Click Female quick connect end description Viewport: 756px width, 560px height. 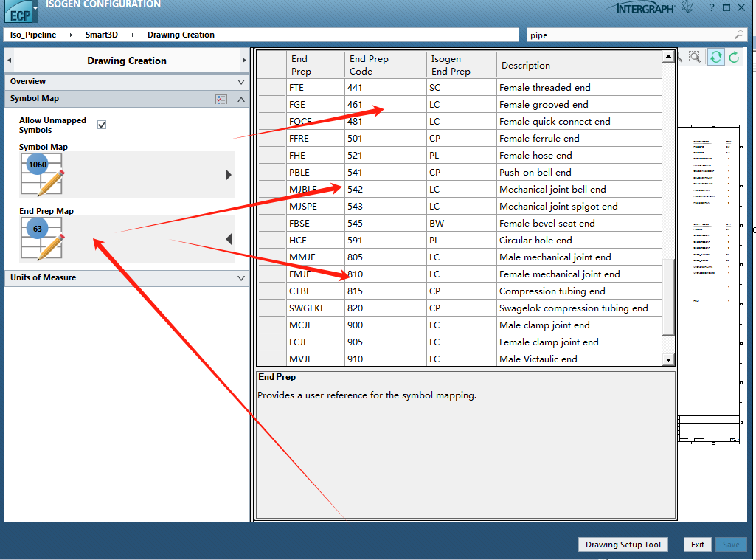pyautogui.click(x=579, y=122)
